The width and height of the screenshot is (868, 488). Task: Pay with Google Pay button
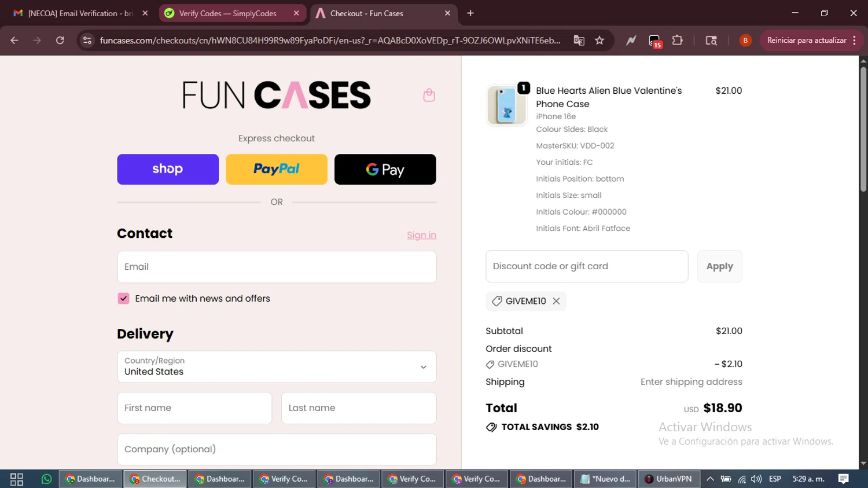[x=385, y=169]
